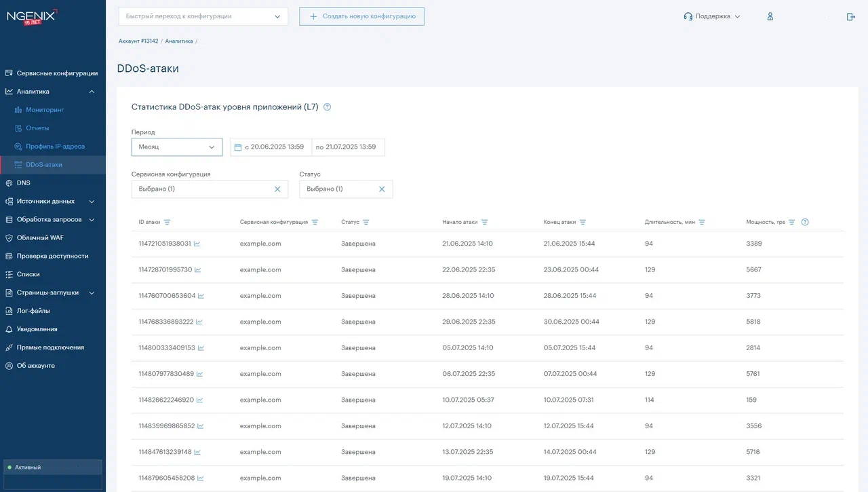
Task: Click the chart icon next to attack 114721051938031
Action: coord(197,244)
